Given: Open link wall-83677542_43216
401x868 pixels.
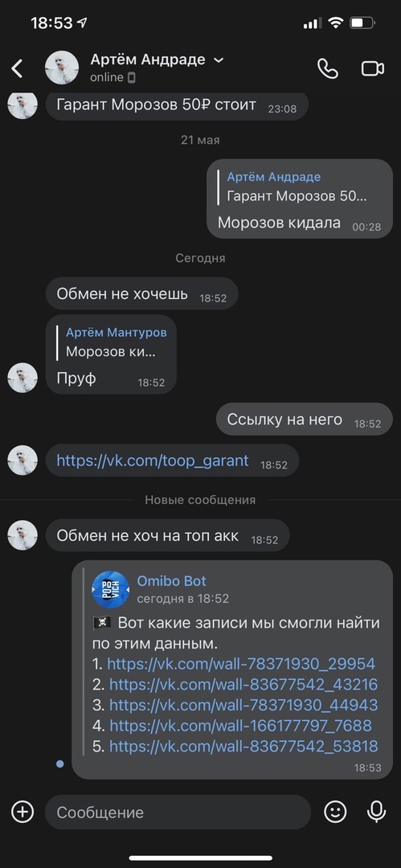Looking at the screenshot, I should click(243, 684).
